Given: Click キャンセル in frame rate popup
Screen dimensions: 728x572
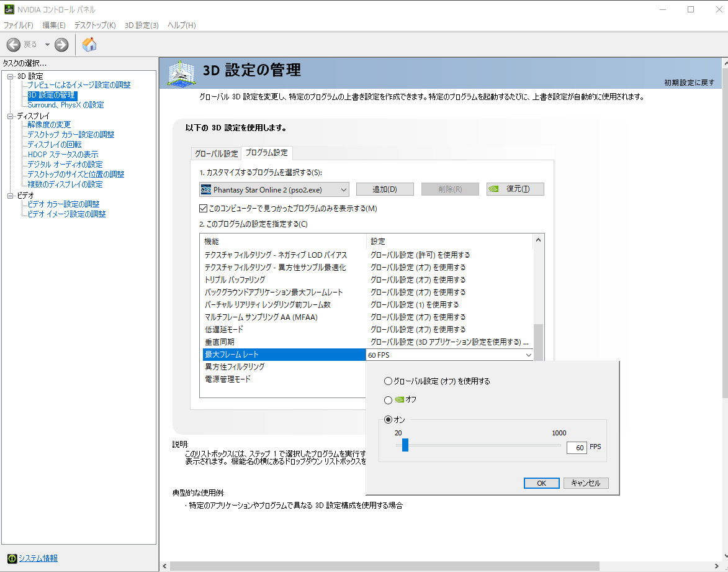Looking at the screenshot, I should tap(586, 483).
